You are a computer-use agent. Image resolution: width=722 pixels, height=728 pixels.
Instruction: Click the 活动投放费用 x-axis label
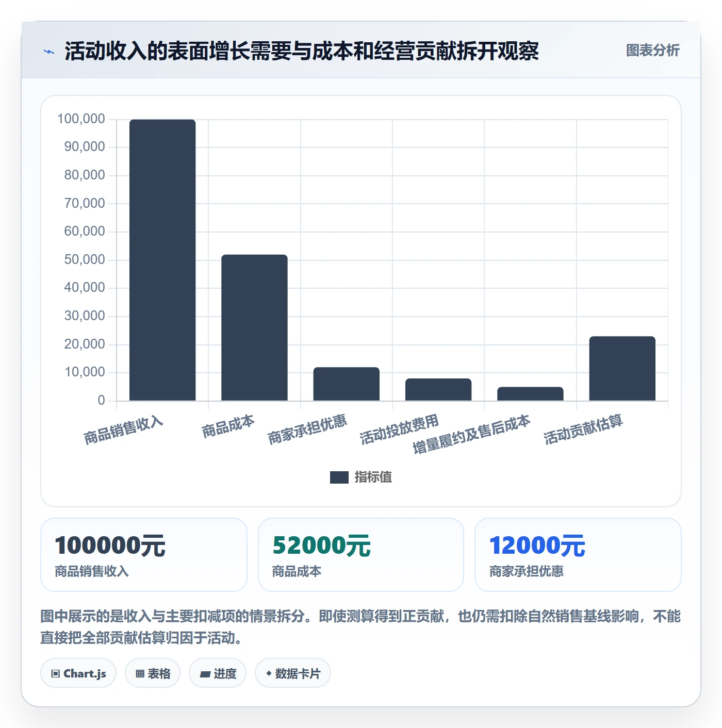tap(399, 429)
